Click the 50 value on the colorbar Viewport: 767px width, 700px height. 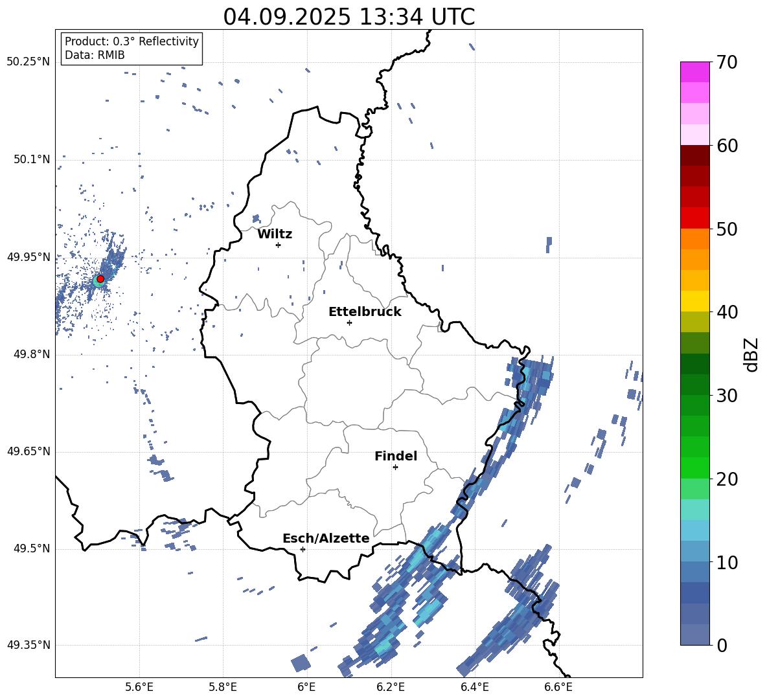727,229
